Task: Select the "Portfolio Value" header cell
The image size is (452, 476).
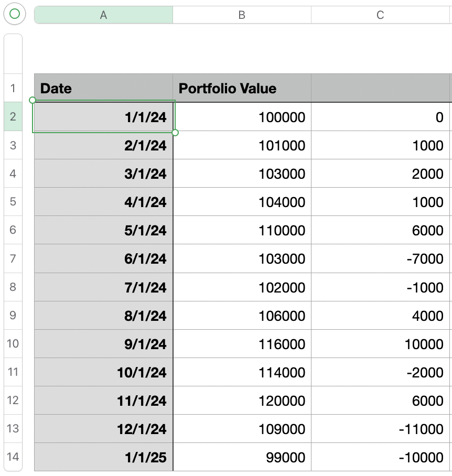Action: (242, 88)
